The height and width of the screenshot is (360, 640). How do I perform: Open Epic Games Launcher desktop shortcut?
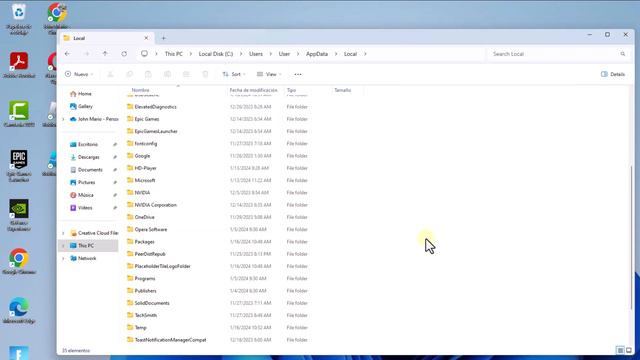19,166
